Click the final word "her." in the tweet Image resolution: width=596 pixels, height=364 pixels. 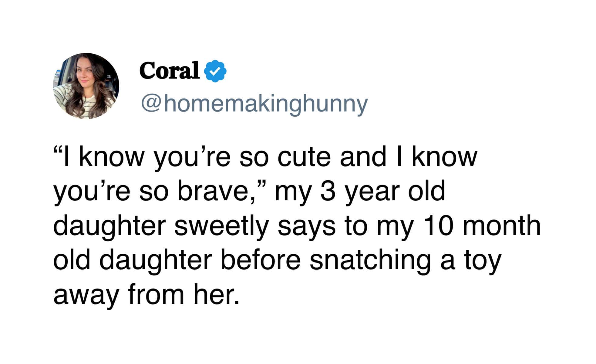tap(217, 295)
